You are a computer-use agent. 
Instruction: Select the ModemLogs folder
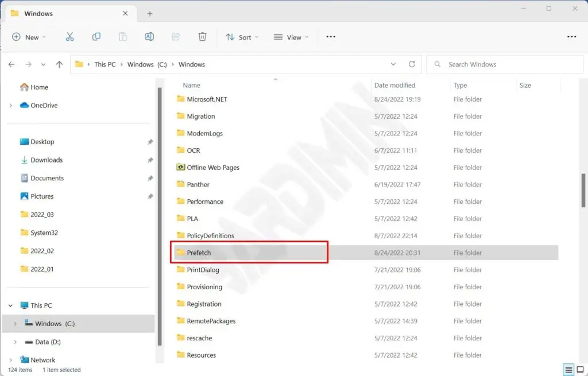point(204,133)
